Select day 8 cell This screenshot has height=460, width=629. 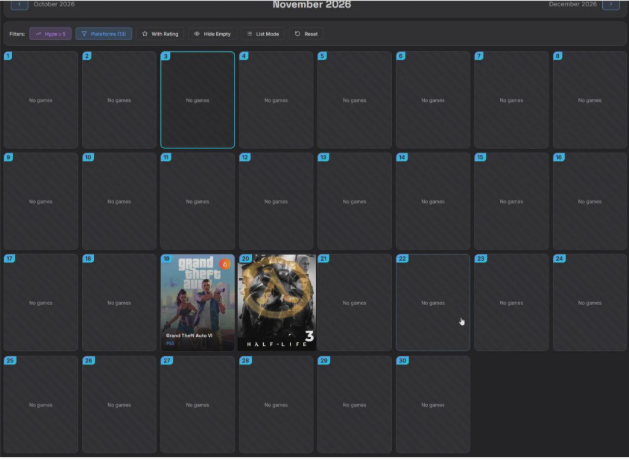coord(590,100)
